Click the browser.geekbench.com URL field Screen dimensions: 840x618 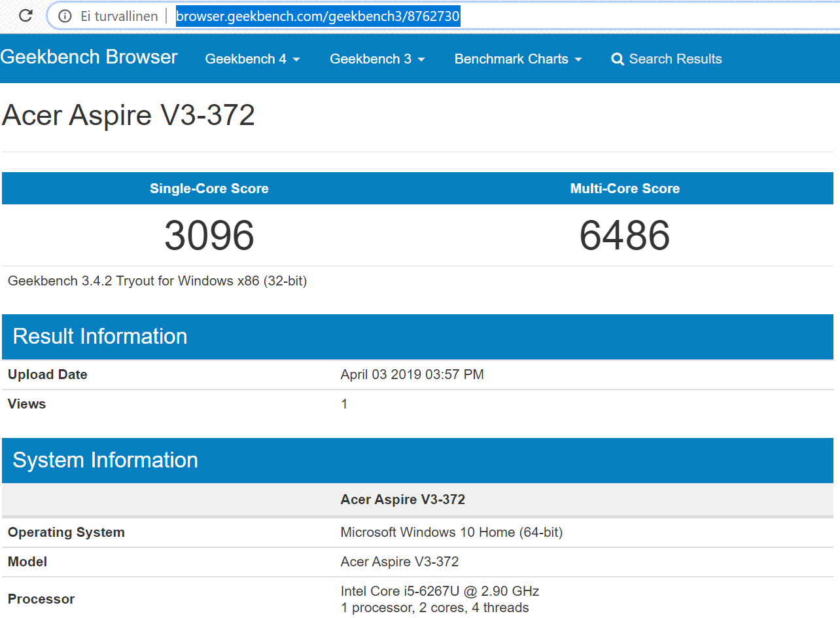tap(318, 16)
